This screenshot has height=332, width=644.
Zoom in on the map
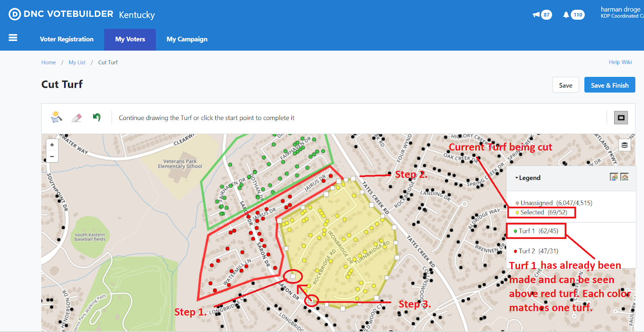click(52, 145)
